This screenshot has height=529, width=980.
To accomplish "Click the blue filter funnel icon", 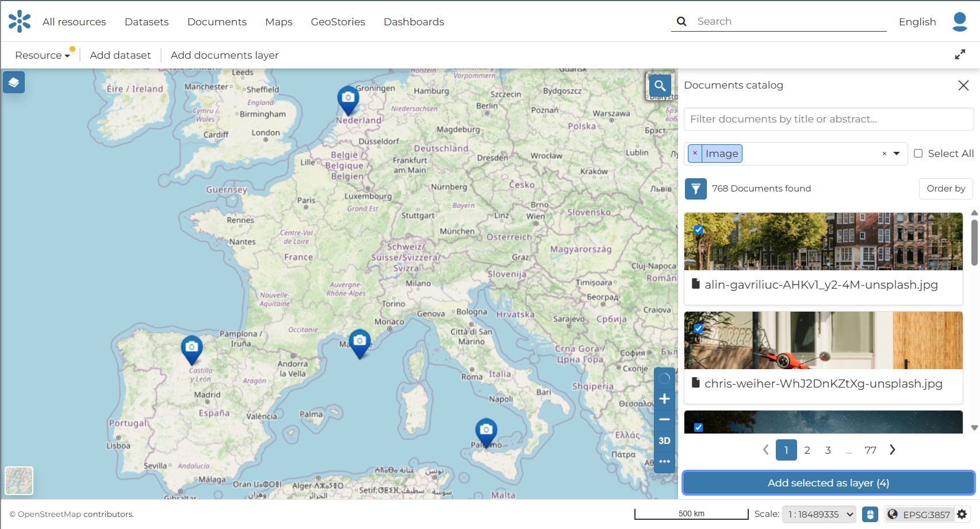I will (695, 189).
